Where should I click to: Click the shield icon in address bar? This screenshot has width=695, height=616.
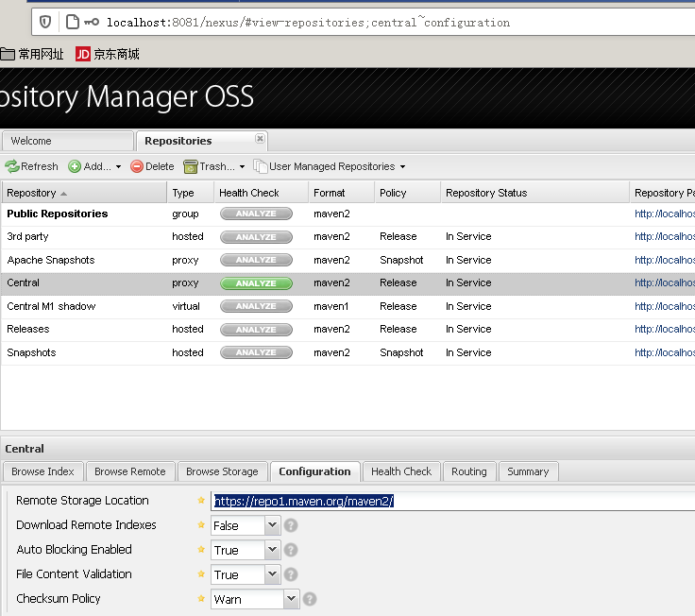tap(45, 22)
